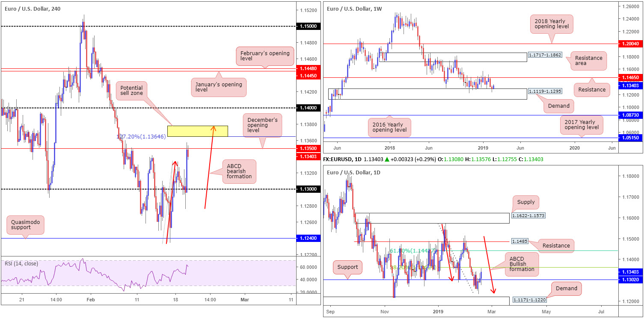Click the yellow Potential sell zone rectangle

[198, 131]
